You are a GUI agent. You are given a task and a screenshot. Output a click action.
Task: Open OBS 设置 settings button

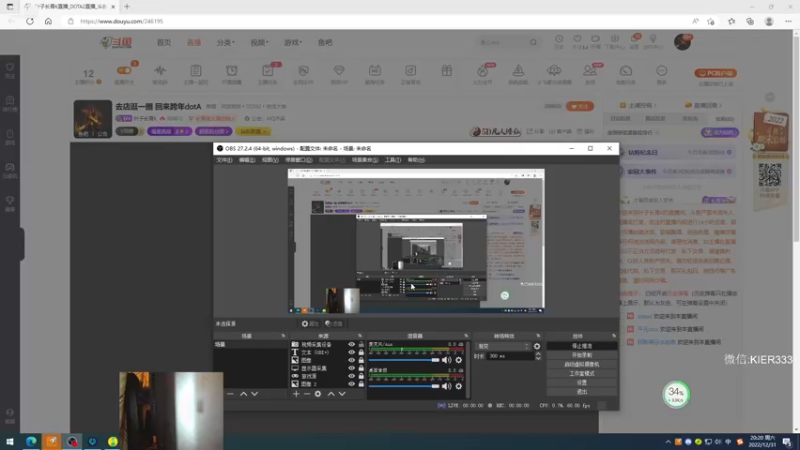point(582,383)
